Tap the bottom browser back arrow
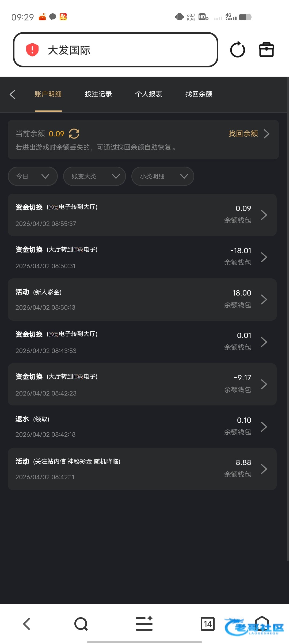Image resolution: width=289 pixels, height=644 pixels. 26,624
